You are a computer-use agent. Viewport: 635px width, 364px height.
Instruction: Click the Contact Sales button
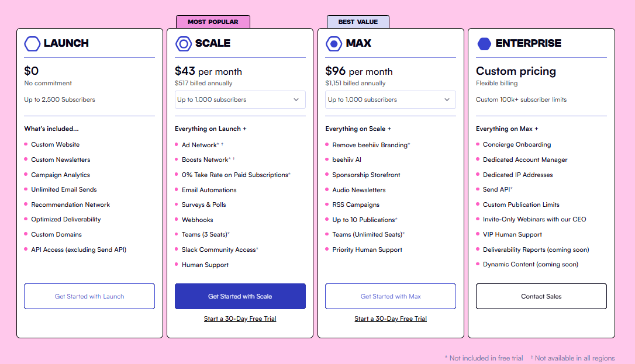pyautogui.click(x=541, y=296)
